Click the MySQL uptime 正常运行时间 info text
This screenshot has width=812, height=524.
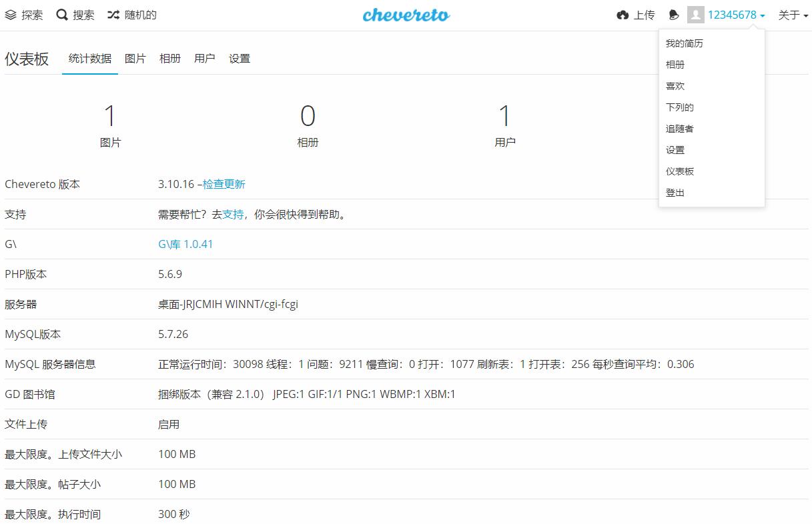coord(426,364)
